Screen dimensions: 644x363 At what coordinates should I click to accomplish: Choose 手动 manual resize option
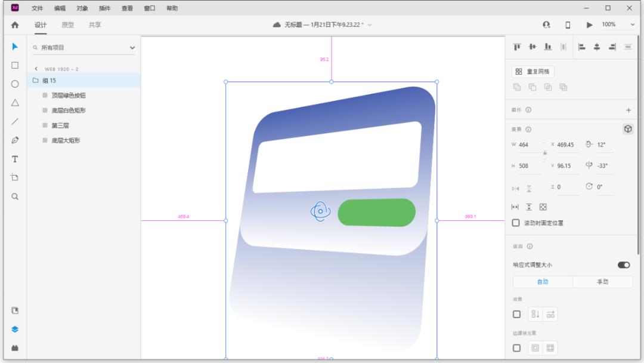coord(602,282)
